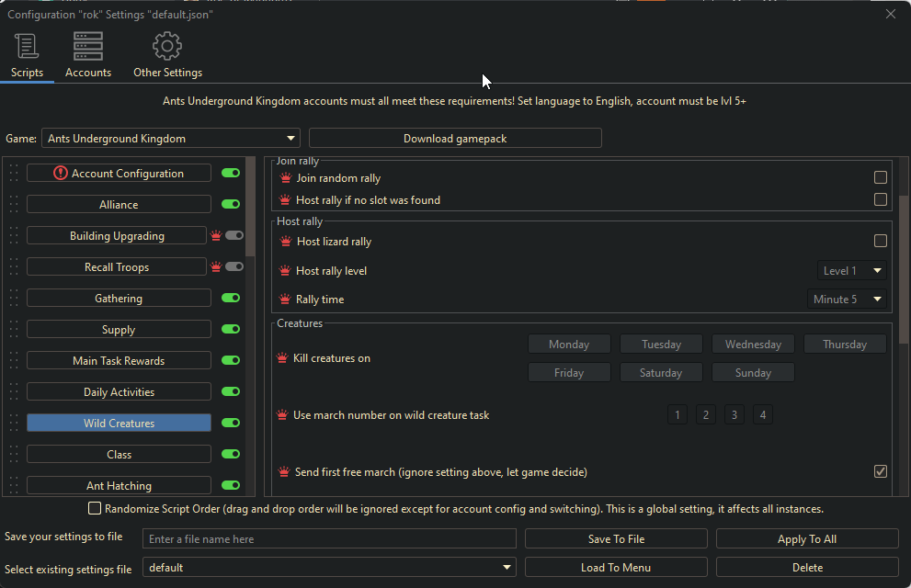
Task: Select the Wild Creatures script item
Action: (x=119, y=424)
